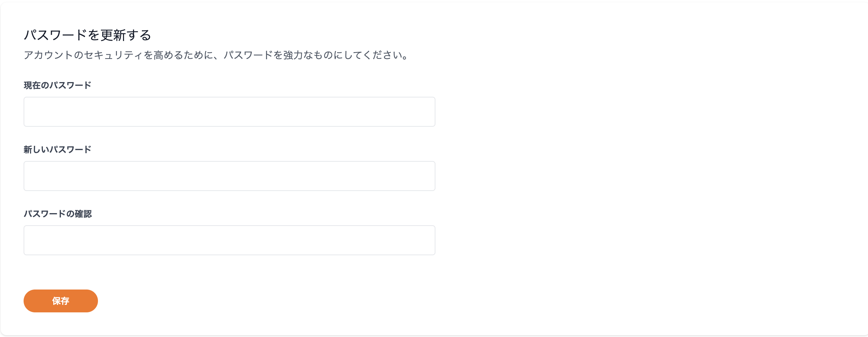Click the password security description text
Image resolution: width=868 pixels, height=337 pixels.
click(x=216, y=55)
